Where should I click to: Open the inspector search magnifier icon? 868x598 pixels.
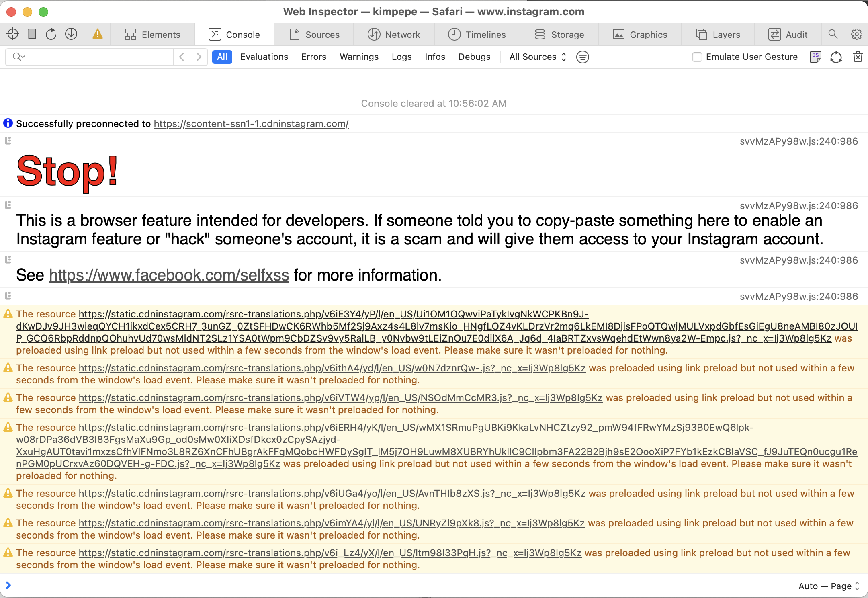click(833, 34)
